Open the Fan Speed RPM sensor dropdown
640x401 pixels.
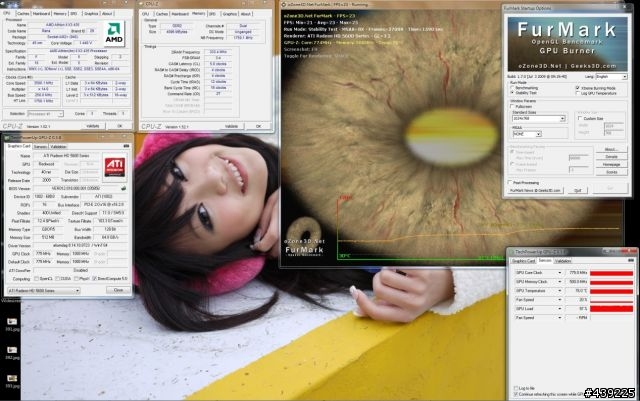click(560, 318)
